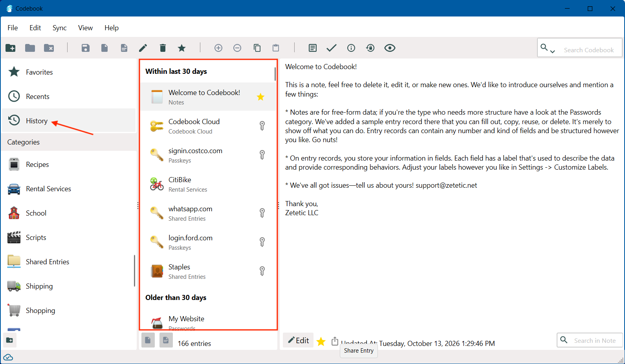Click the Share Entry icon button
625x364 pixels.
(335, 341)
